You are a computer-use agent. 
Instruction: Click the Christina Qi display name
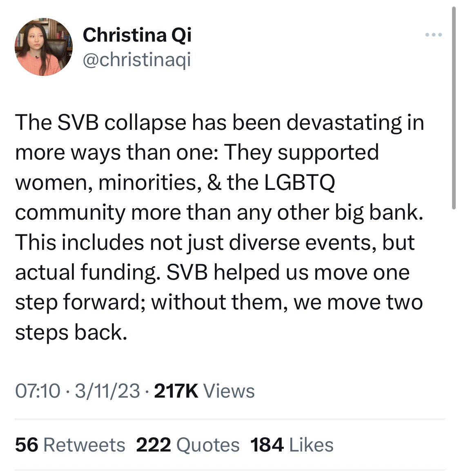pos(137,35)
